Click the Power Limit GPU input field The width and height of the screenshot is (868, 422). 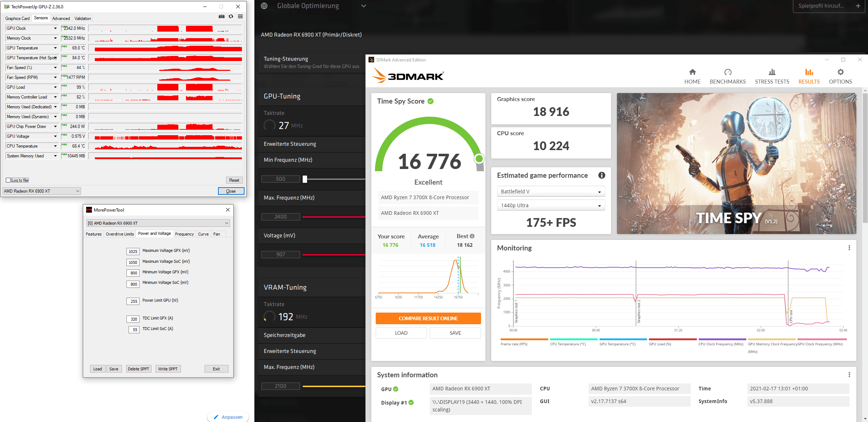click(133, 301)
